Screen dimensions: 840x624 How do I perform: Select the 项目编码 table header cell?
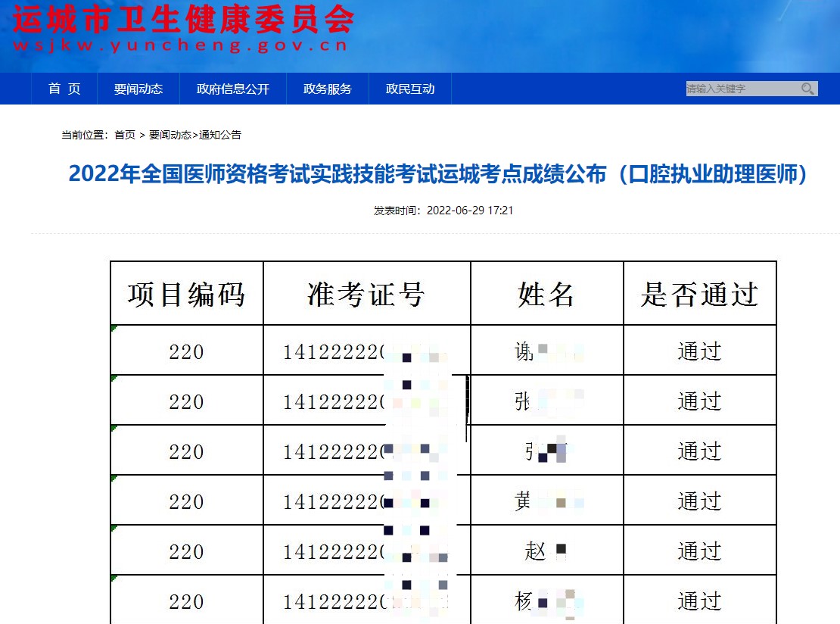[x=187, y=294]
